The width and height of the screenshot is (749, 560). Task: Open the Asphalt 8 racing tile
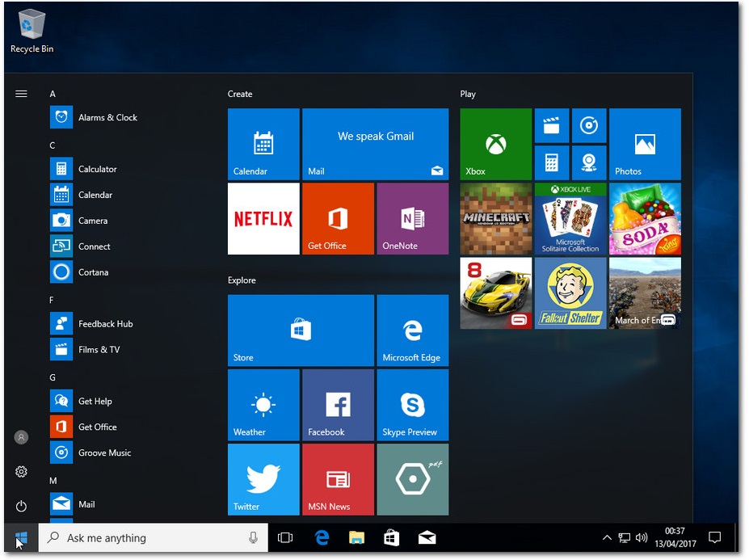pyautogui.click(x=496, y=293)
